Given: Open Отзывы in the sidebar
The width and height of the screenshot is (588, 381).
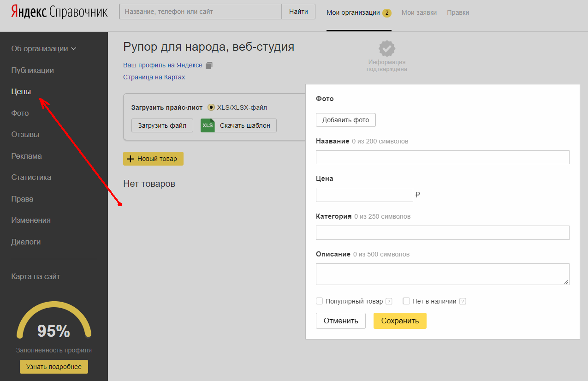Looking at the screenshot, I should [x=25, y=135].
